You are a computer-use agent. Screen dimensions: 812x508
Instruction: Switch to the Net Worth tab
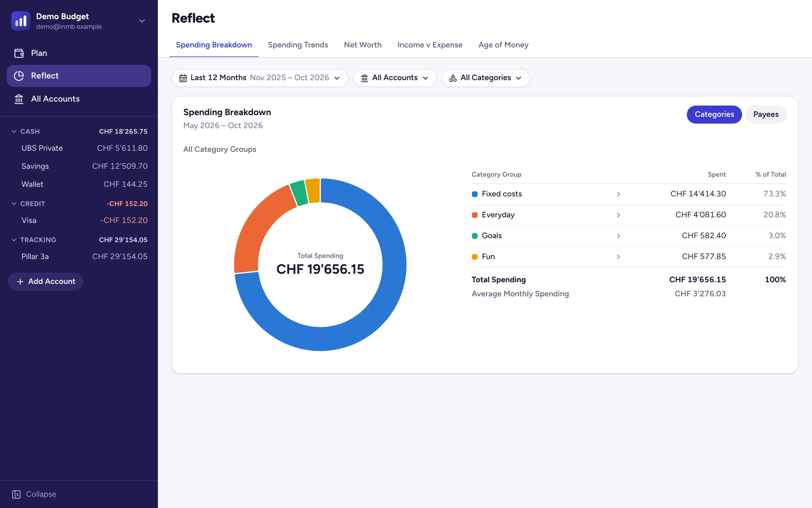pos(363,45)
